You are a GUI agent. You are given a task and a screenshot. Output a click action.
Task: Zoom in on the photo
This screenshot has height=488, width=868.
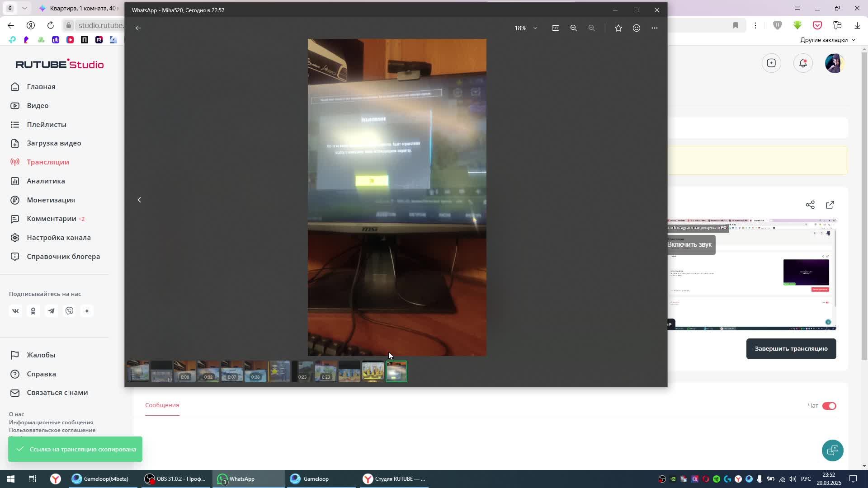(x=573, y=28)
